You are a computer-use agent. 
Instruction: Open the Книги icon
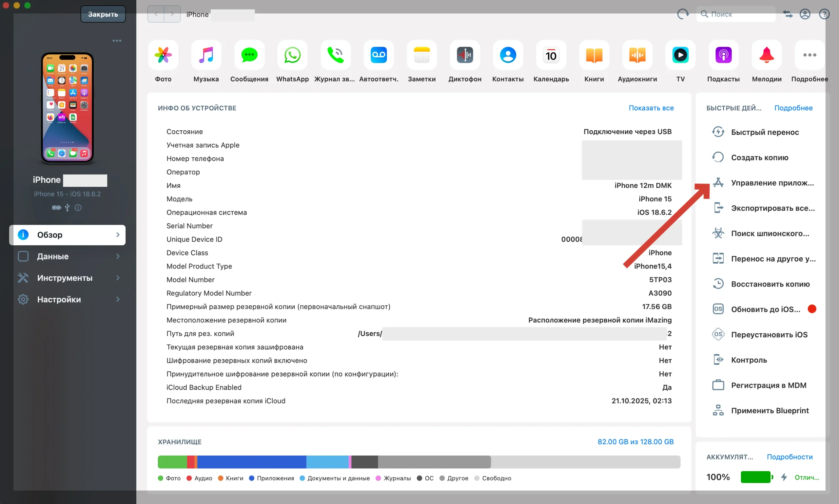point(594,55)
